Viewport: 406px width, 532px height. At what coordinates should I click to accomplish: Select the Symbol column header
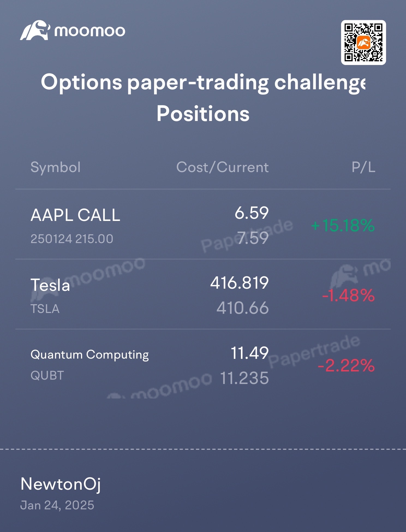pyautogui.click(x=56, y=167)
